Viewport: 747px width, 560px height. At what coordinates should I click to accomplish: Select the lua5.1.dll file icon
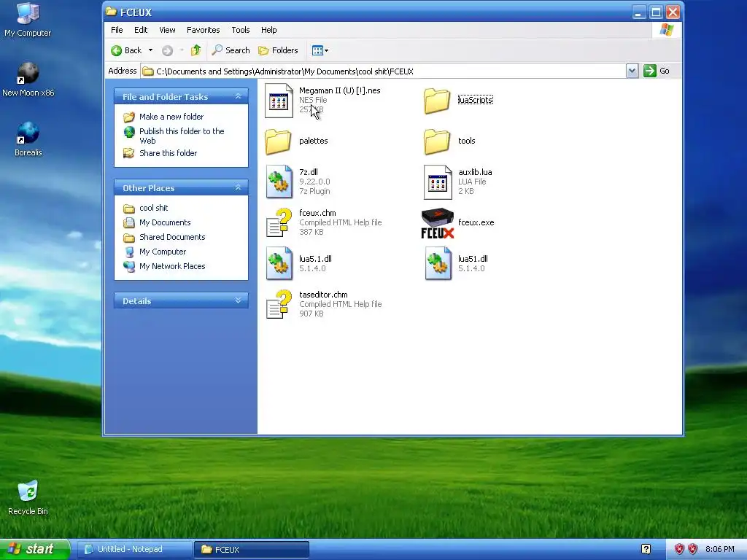tap(279, 263)
